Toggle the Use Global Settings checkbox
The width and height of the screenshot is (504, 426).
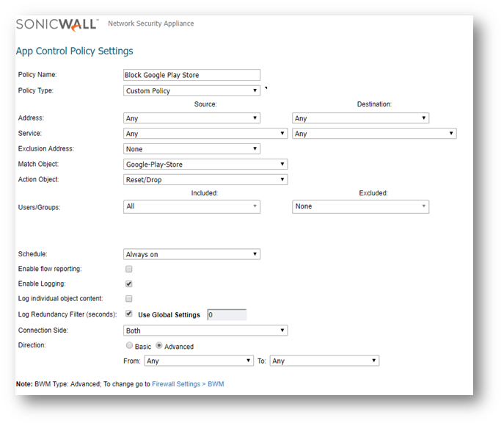(129, 314)
